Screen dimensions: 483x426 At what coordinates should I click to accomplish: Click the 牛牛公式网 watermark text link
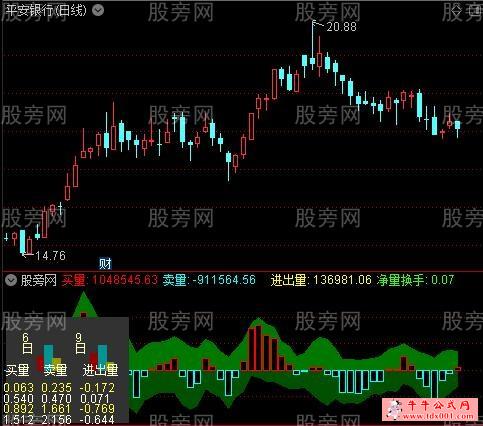438,406
